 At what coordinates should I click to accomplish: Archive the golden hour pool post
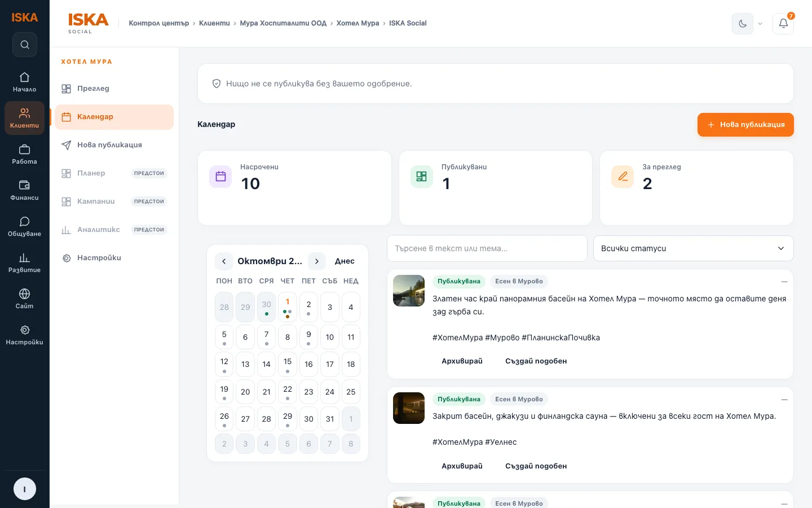[x=462, y=361]
